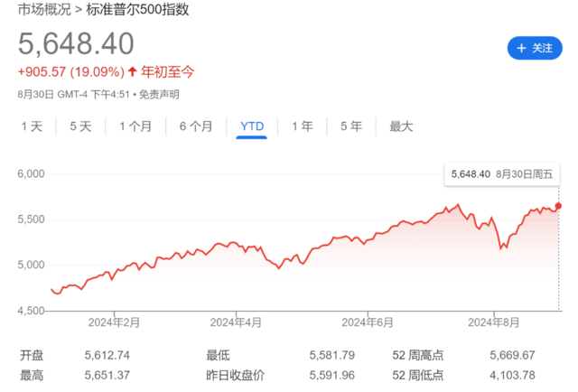Screen dimensions: 578x392
Task: Select the 最大 range tab
Action: click(401, 126)
